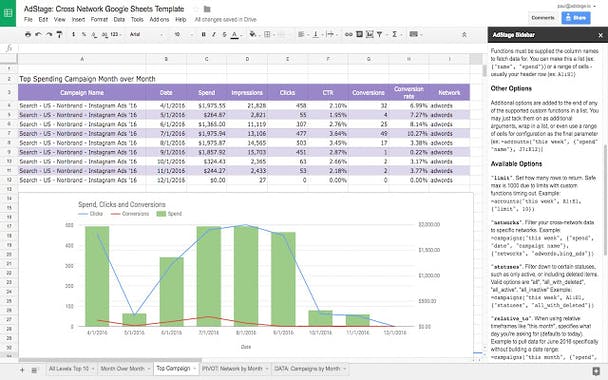The image size is (608, 380).
Task: Open the Data menu
Action: click(x=119, y=19)
